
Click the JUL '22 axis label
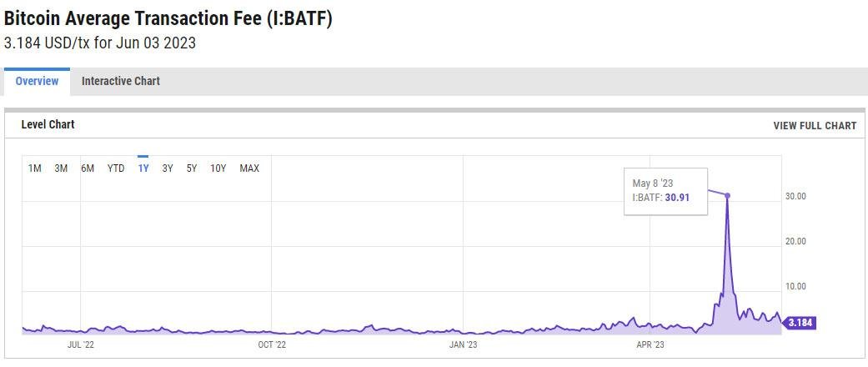tap(81, 344)
